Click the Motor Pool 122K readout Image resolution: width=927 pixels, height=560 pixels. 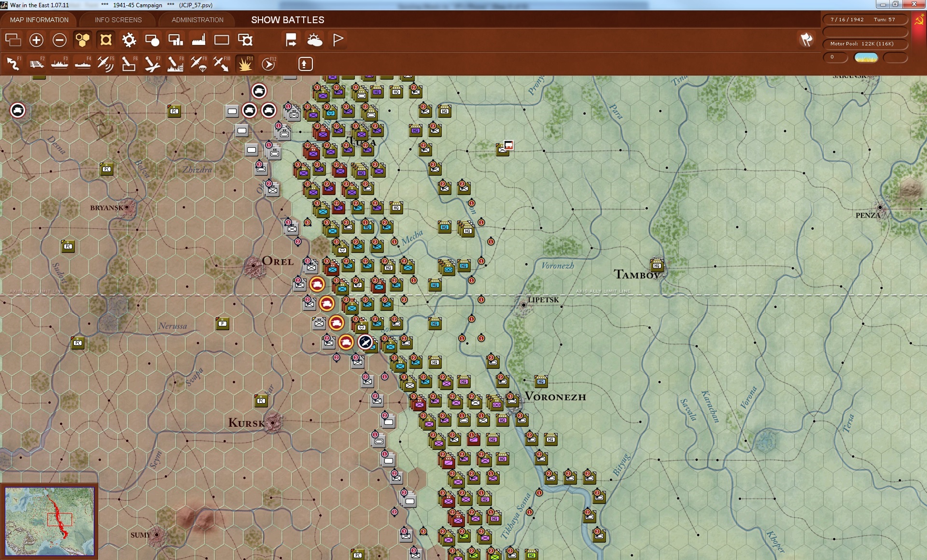pos(865,44)
